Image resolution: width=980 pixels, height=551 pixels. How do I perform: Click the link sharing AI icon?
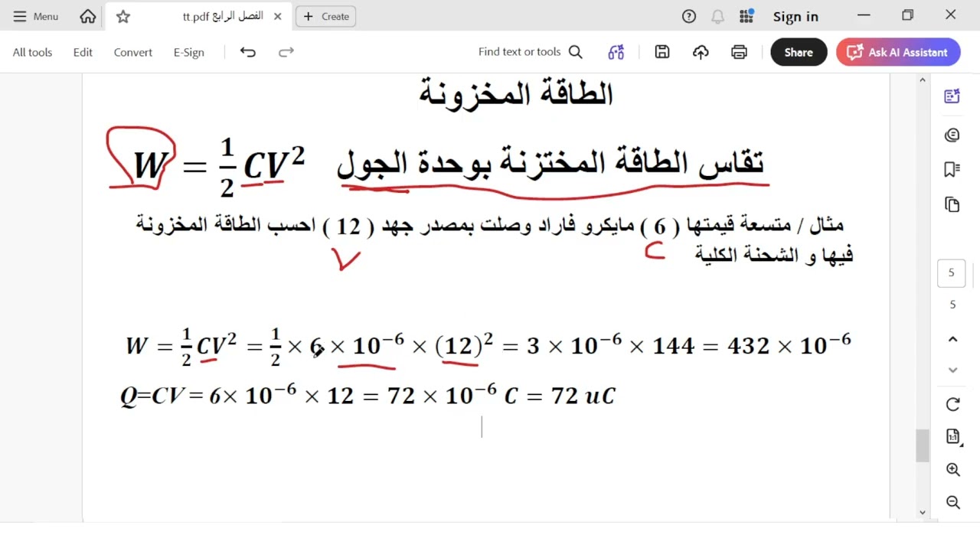616,52
